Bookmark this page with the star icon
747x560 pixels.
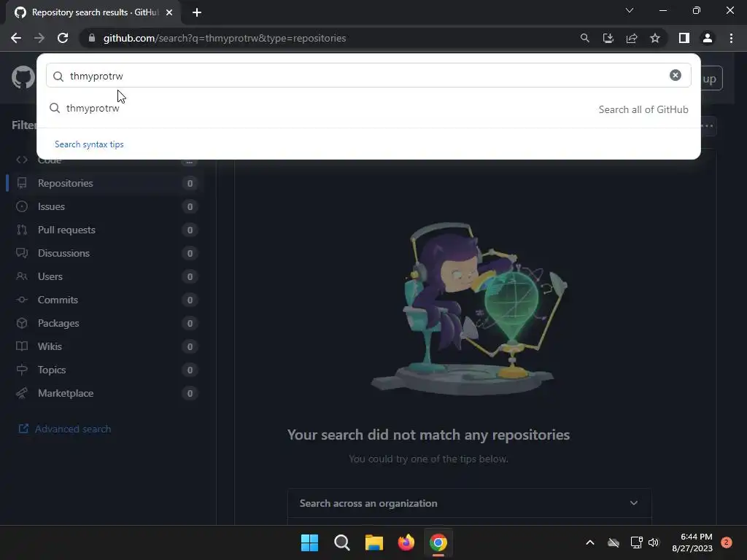pos(655,38)
